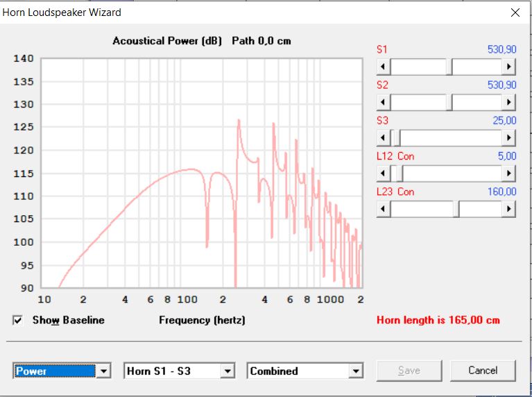Screen dimensions: 532x397
Task: Click the S1 slider right arrow
Action: (x=509, y=67)
